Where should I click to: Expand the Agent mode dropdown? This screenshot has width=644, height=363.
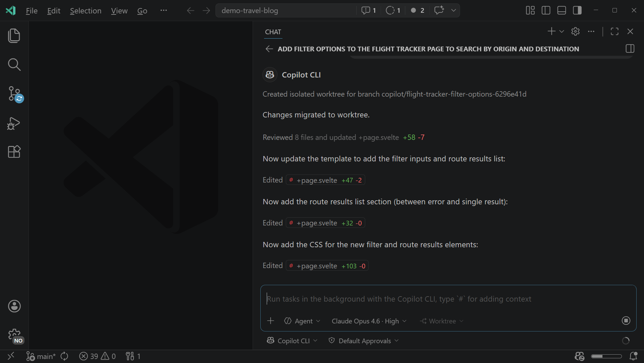(302, 321)
